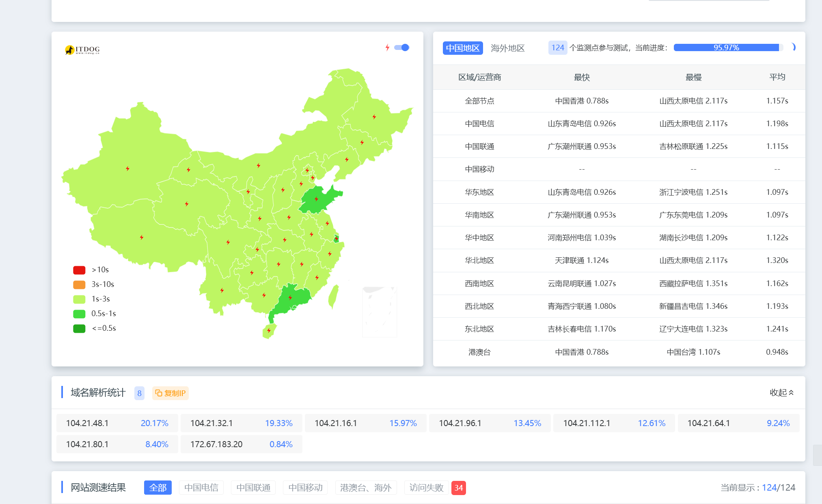This screenshot has height=504, width=822.
Task: Click the copy icon in 复制IP
Action: click(x=159, y=393)
